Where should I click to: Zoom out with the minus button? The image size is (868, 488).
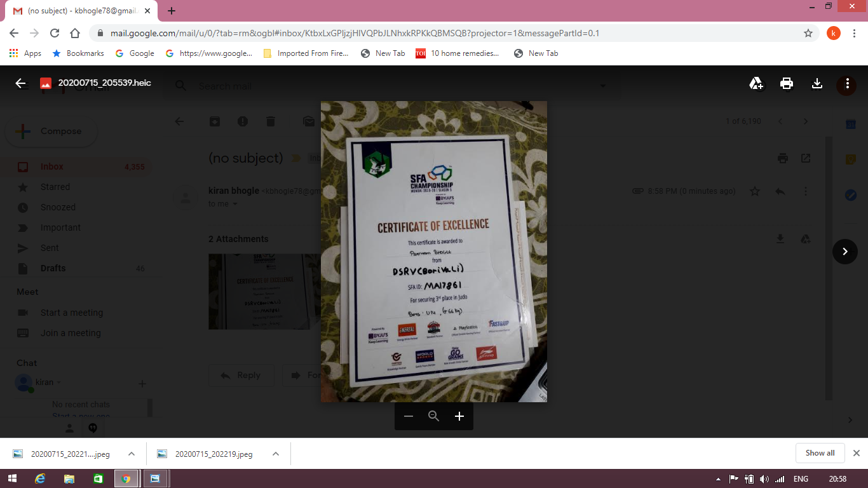(x=409, y=416)
